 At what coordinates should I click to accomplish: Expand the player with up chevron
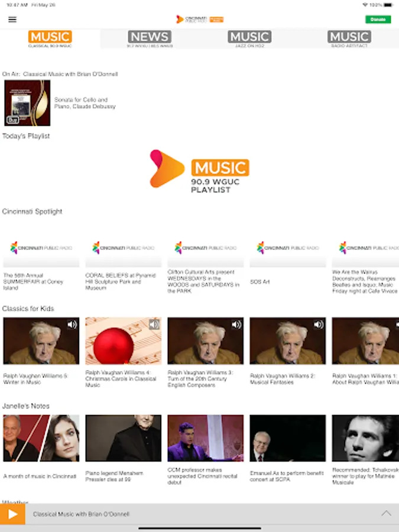(x=386, y=513)
